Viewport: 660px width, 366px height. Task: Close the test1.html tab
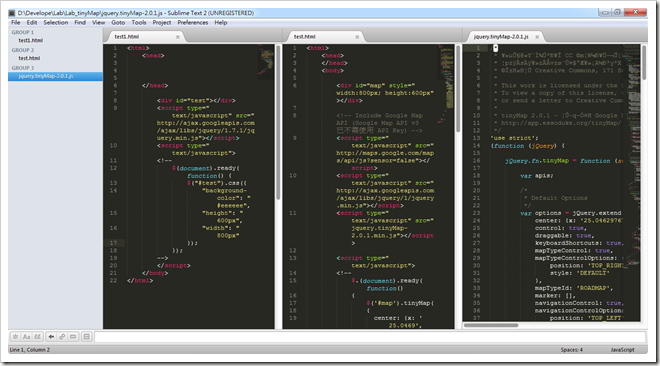pos(178,37)
